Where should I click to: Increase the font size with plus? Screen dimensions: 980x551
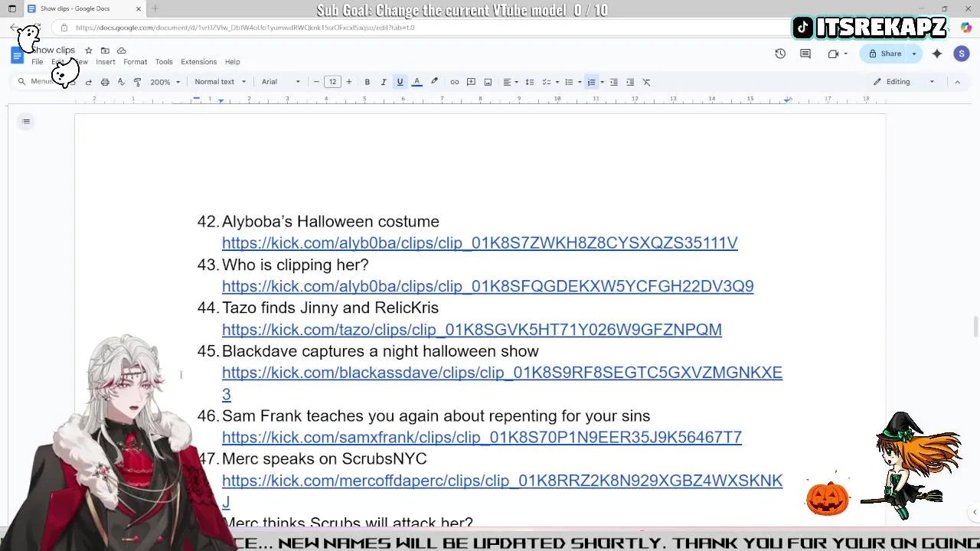349,82
